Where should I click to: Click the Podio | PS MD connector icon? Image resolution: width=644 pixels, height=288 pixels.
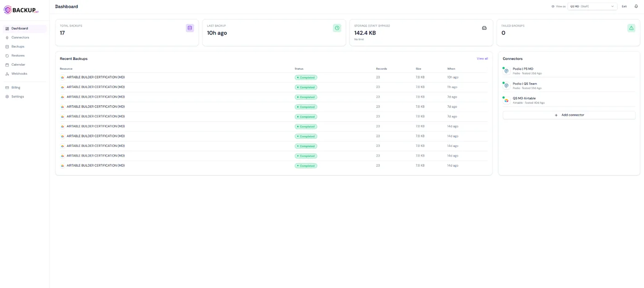pos(506,71)
